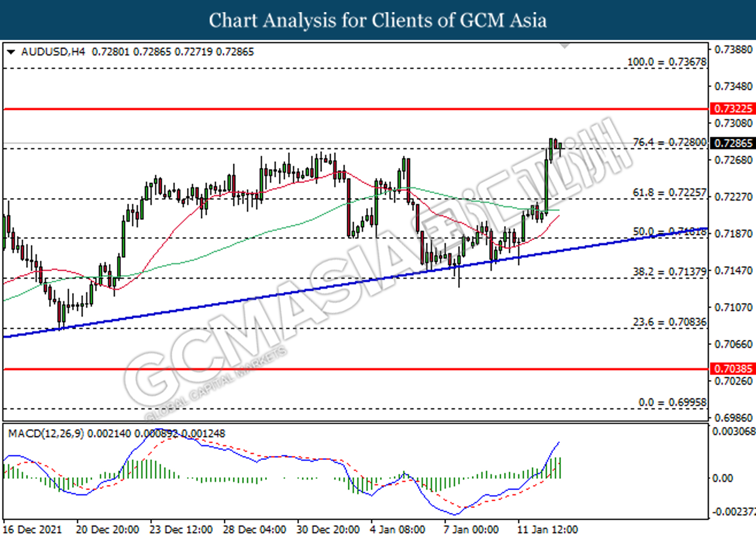
Task: Select the red 0.73225 price level tag
Action: tap(733, 108)
